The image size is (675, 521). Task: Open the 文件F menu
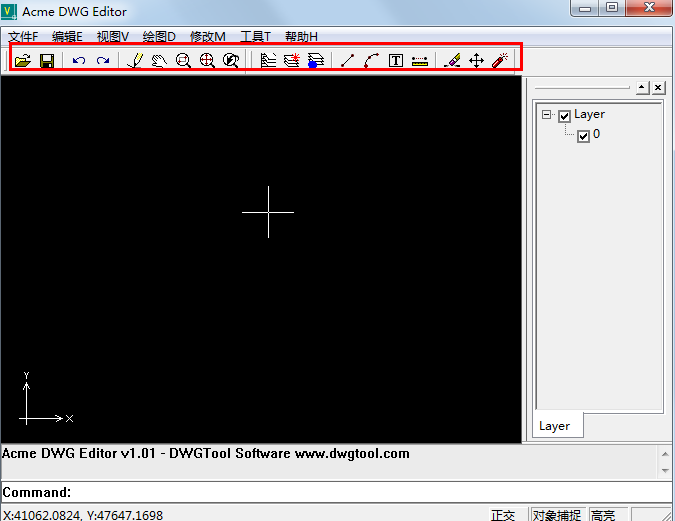[x=23, y=37]
